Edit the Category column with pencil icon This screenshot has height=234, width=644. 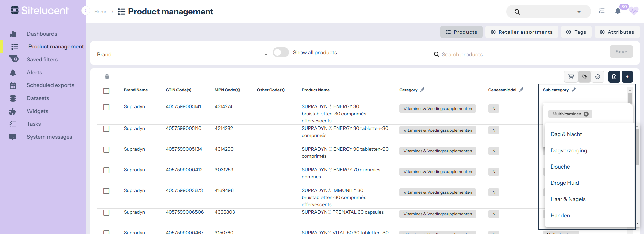click(x=422, y=90)
